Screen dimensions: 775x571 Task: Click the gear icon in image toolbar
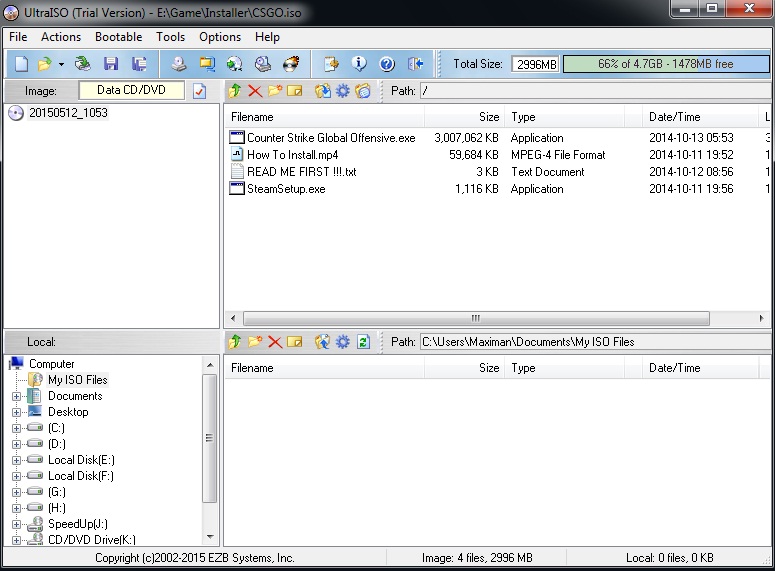343,91
